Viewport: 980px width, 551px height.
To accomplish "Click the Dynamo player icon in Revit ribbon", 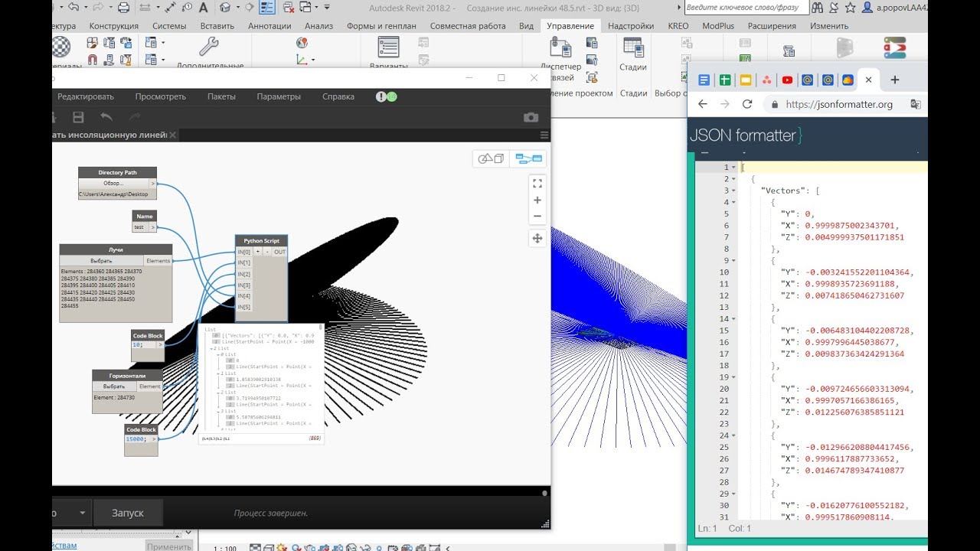I will click(893, 48).
